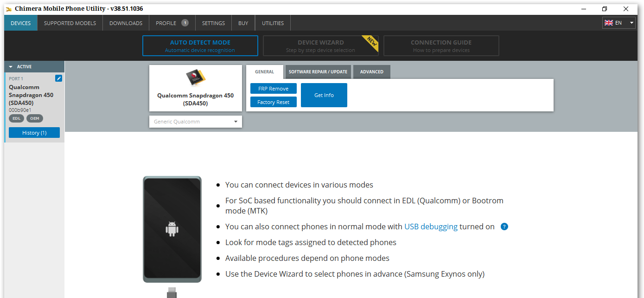Open History (1) for the device
644x298 pixels.
[34, 133]
